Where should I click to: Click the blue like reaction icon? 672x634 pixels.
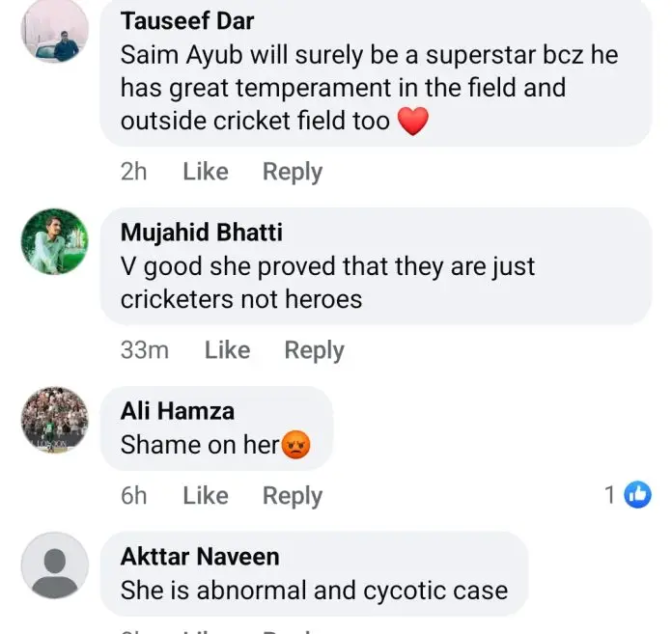point(637,495)
